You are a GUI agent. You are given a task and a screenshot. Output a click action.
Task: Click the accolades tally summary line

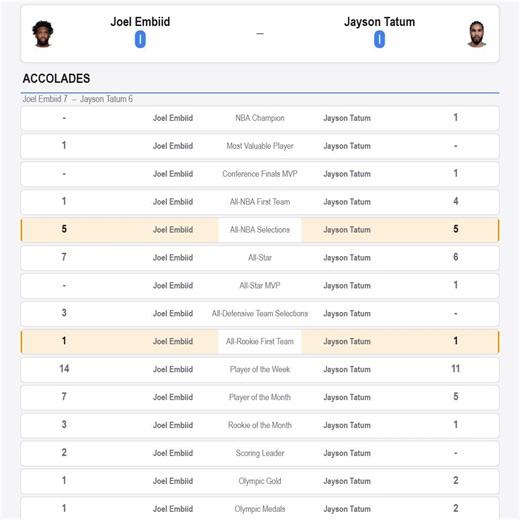pyautogui.click(x=77, y=99)
